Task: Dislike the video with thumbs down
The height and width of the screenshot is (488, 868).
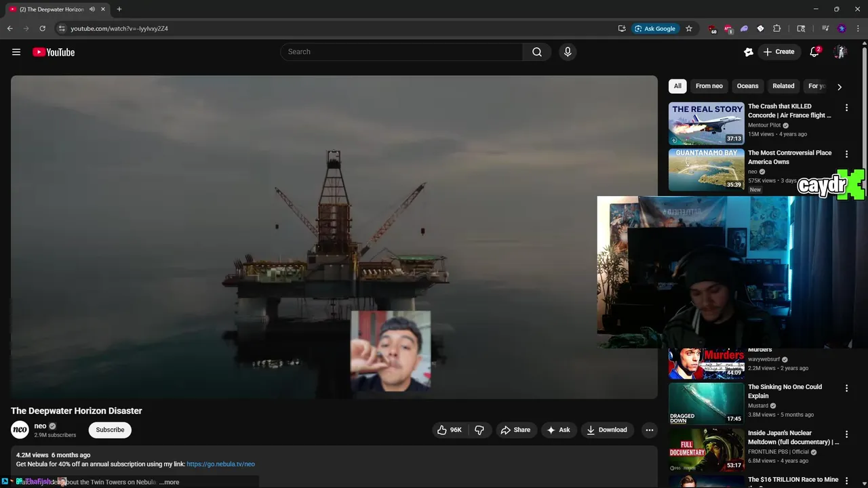Action: pos(479,430)
